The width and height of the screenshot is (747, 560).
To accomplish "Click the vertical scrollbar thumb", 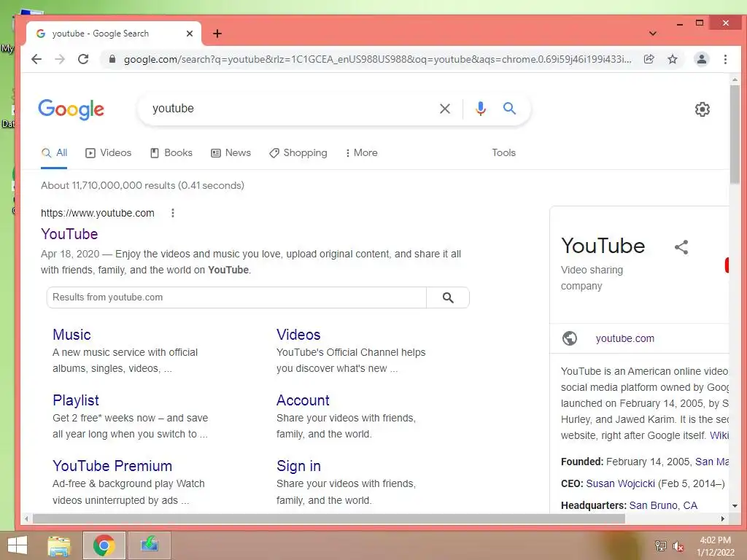I will (735, 133).
